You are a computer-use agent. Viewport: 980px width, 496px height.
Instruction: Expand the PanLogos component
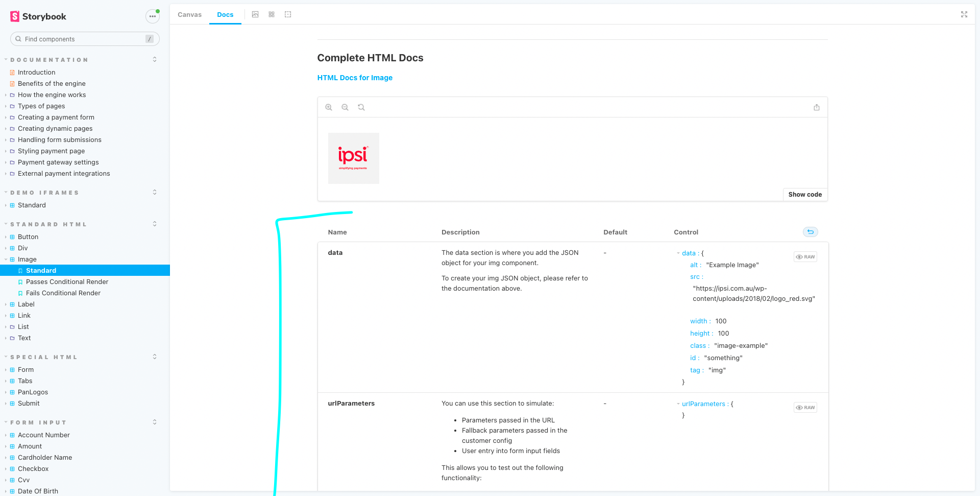(33, 392)
